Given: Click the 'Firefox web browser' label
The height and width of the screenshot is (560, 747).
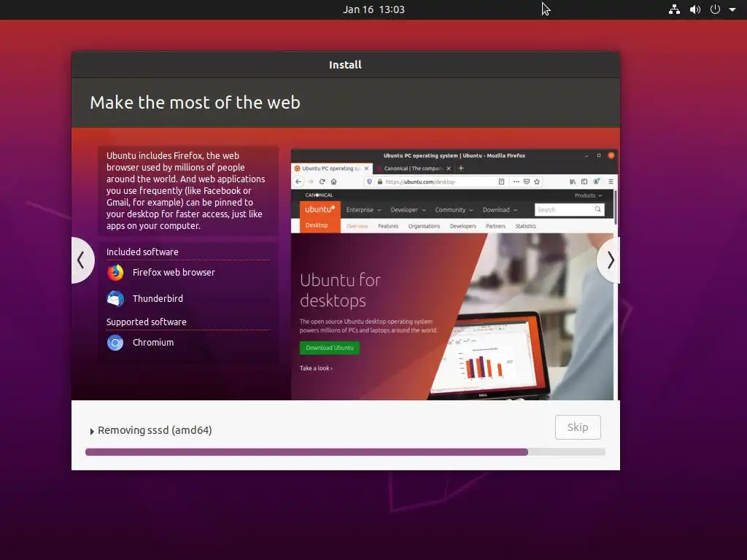Looking at the screenshot, I should click(174, 273).
